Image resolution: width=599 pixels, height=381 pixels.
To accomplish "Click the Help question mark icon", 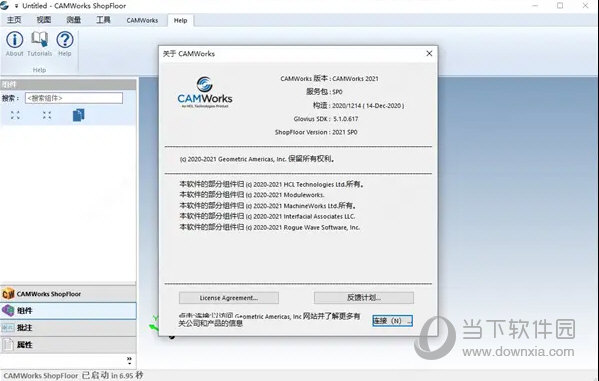I will (x=65, y=44).
